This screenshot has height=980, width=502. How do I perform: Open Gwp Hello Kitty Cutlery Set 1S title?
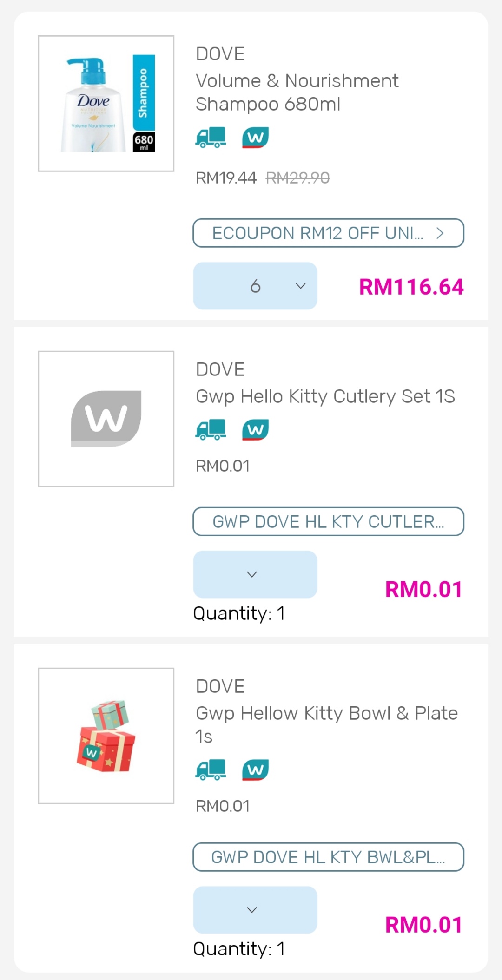click(x=325, y=396)
